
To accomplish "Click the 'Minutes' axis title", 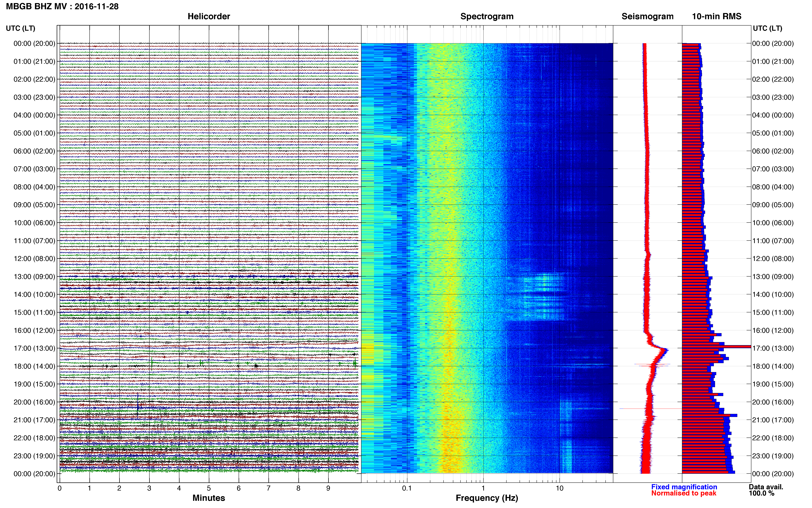I will point(208,498).
